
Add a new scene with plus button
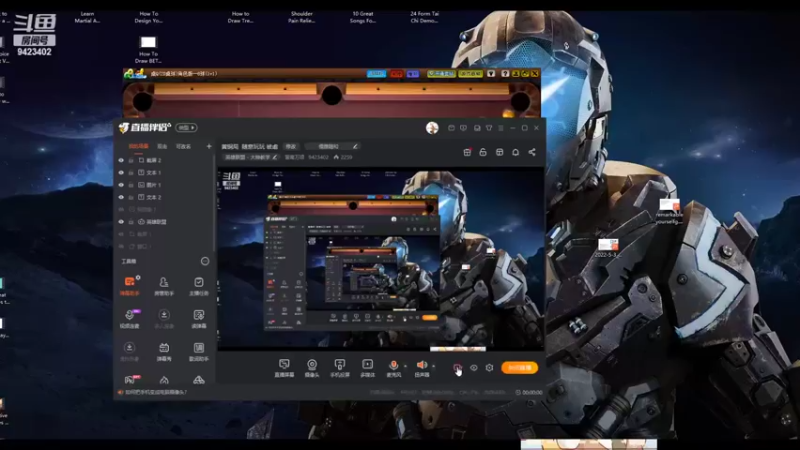pyautogui.click(x=209, y=146)
